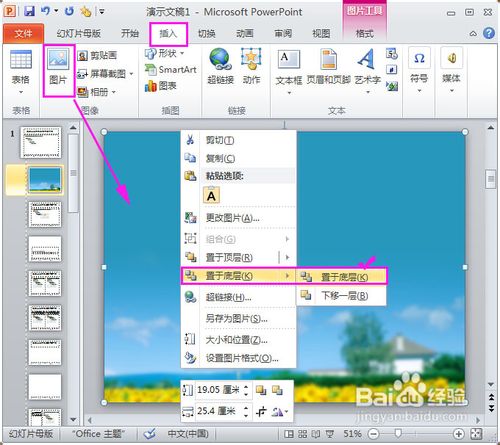The image size is (500, 445).
Task: Switch to 切换 transitions tab
Action: pos(207,33)
